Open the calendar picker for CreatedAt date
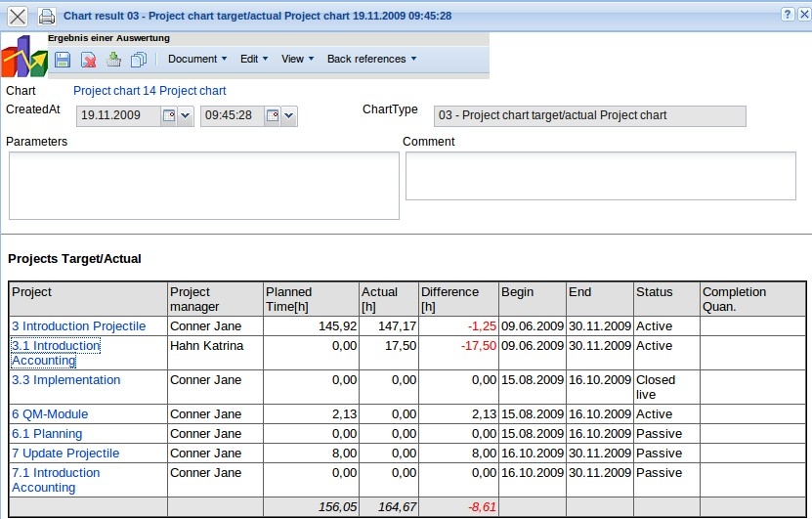 point(167,116)
